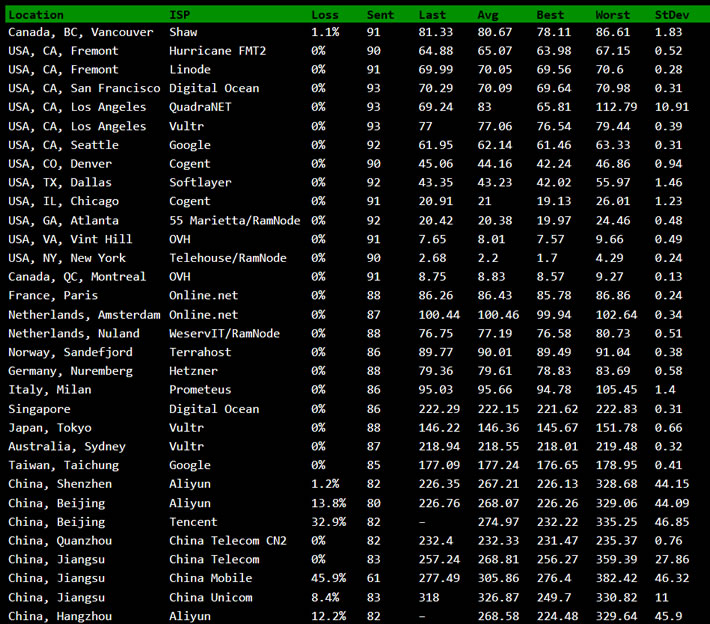Click the 100.44 last value
The width and height of the screenshot is (710, 624).
pos(439,315)
